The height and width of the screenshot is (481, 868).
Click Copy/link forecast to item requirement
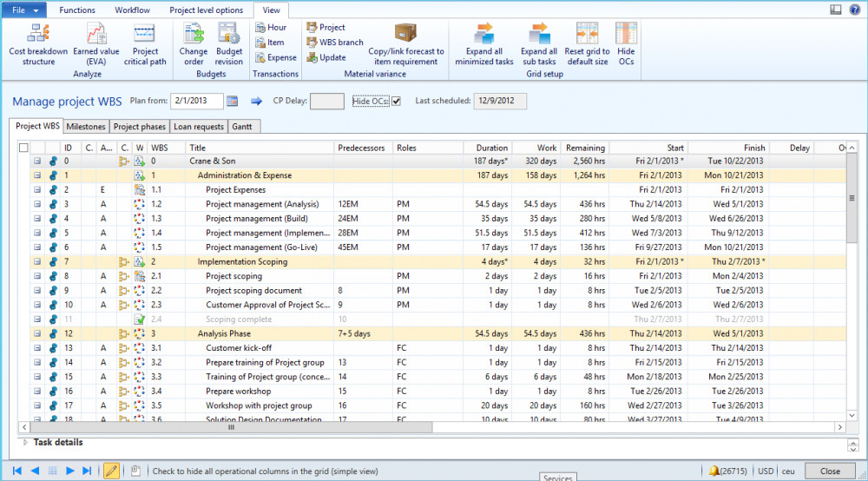click(405, 45)
